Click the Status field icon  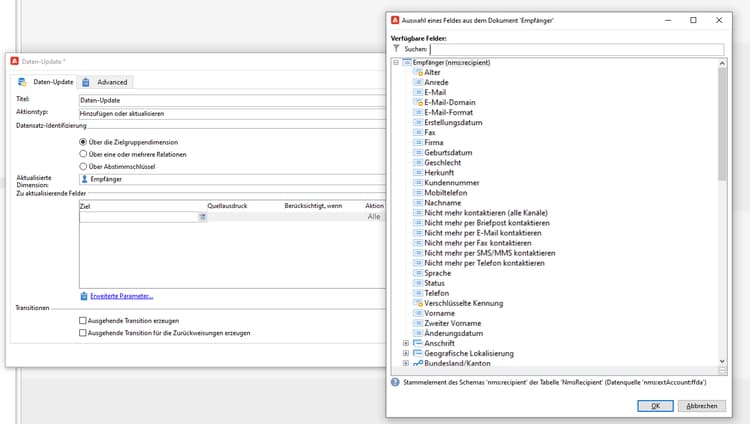click(x=418, y=283)
